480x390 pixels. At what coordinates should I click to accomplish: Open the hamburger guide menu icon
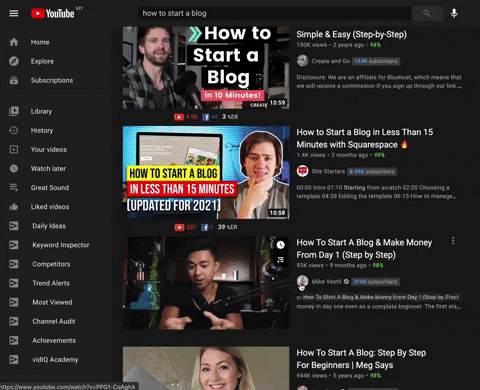click(x=14, y=13)
